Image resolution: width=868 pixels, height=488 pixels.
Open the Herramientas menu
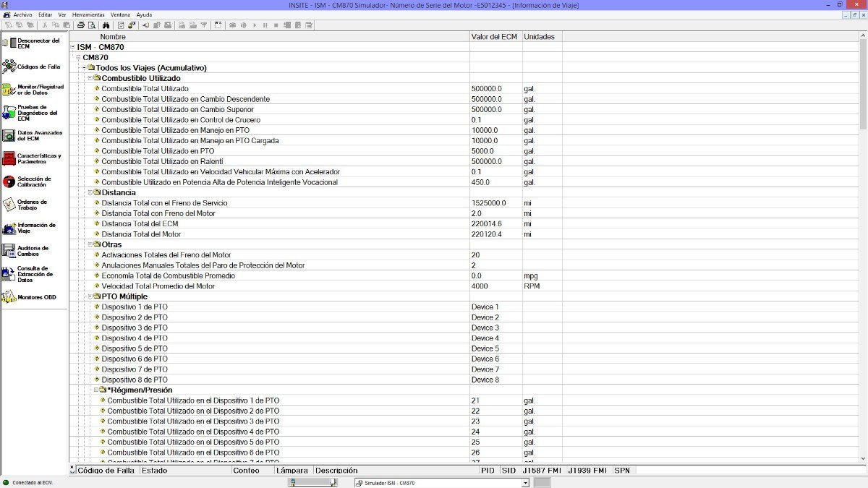[88, 14]
